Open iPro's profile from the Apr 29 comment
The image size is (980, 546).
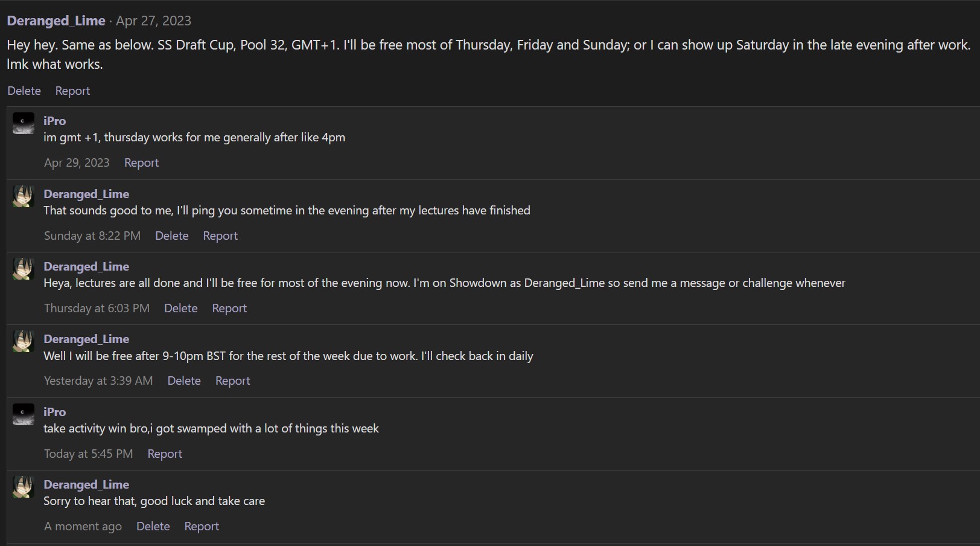(x=54, y=121)
